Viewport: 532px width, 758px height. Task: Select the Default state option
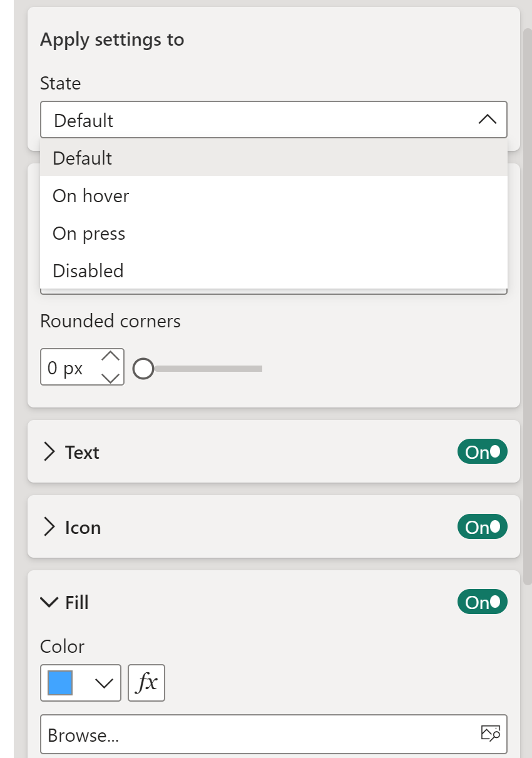click(83, 158)
